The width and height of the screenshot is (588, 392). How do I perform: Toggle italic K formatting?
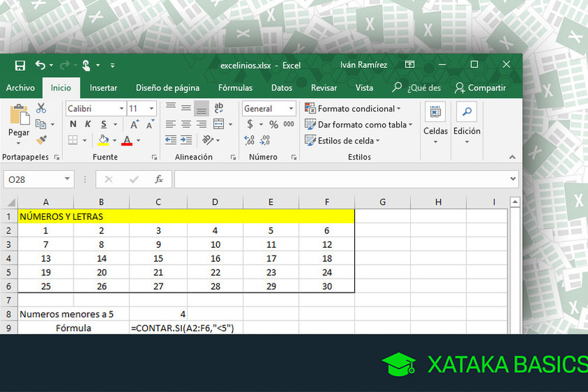point(88,124)
